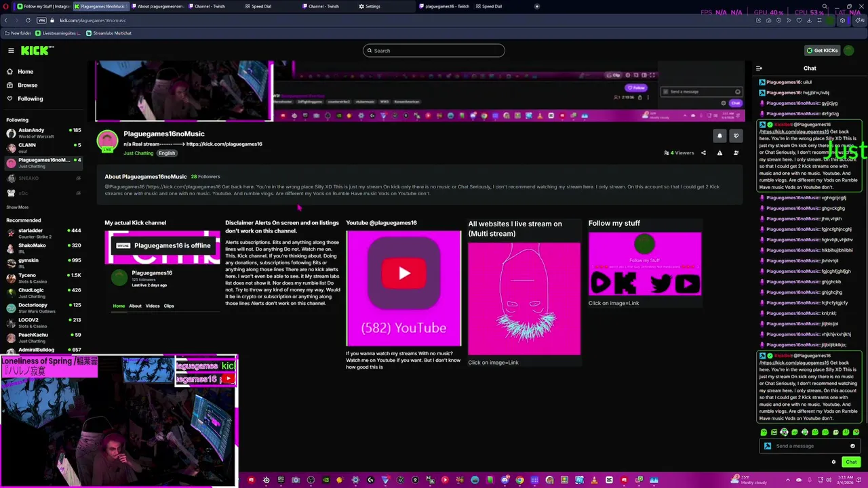Viewport: 868px width, 488px height.
Task: Click the Kick logo
Action: coord(37,51)
